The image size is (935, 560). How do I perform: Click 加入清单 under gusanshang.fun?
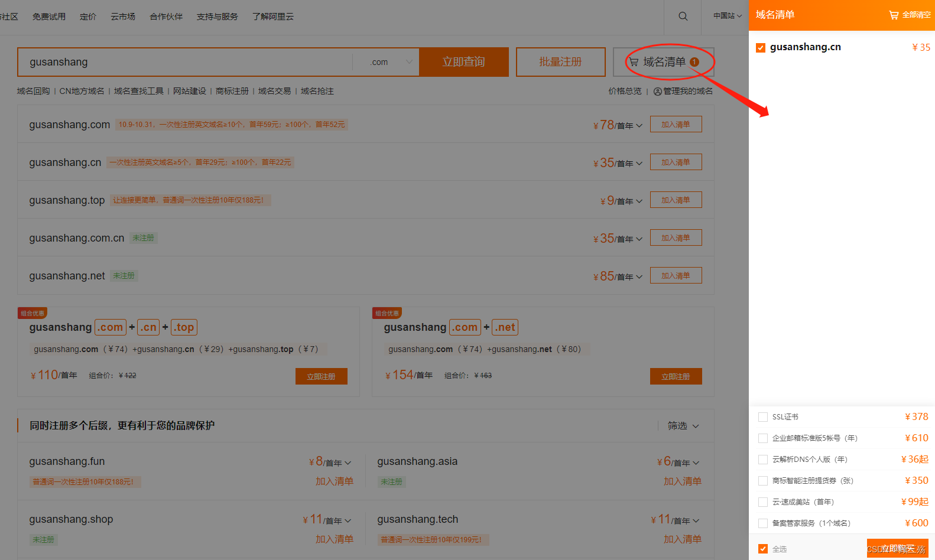click(x=335, y=481)
